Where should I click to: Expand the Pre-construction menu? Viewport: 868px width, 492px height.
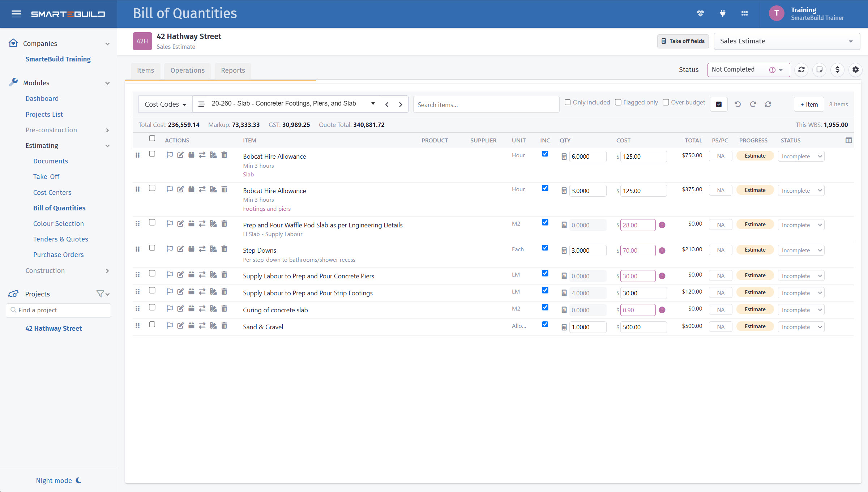click(67, 130)
